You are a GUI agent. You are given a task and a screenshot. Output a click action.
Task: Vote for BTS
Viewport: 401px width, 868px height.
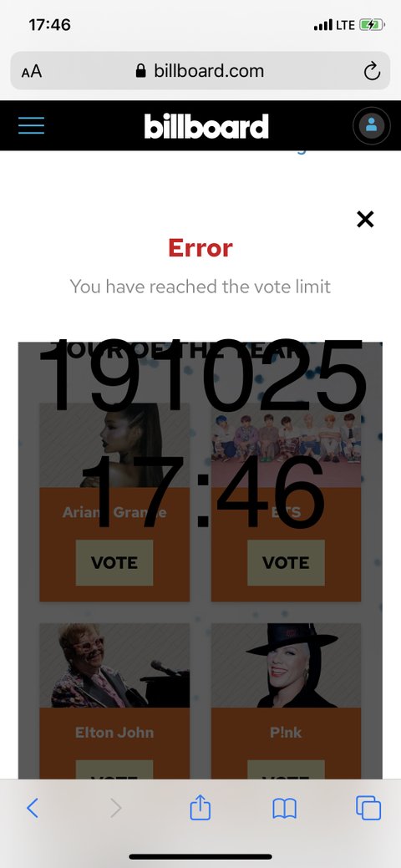pos(286,562)
